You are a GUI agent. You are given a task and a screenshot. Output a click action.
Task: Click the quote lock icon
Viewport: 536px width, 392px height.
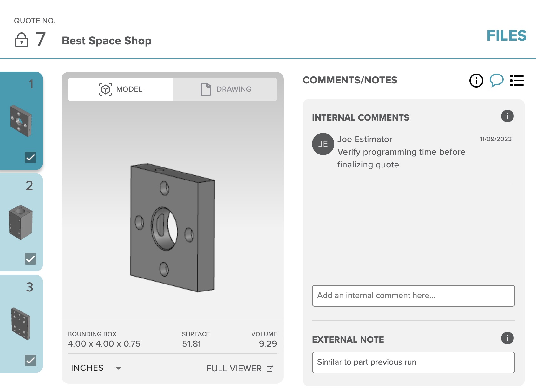tap(22, 40)
